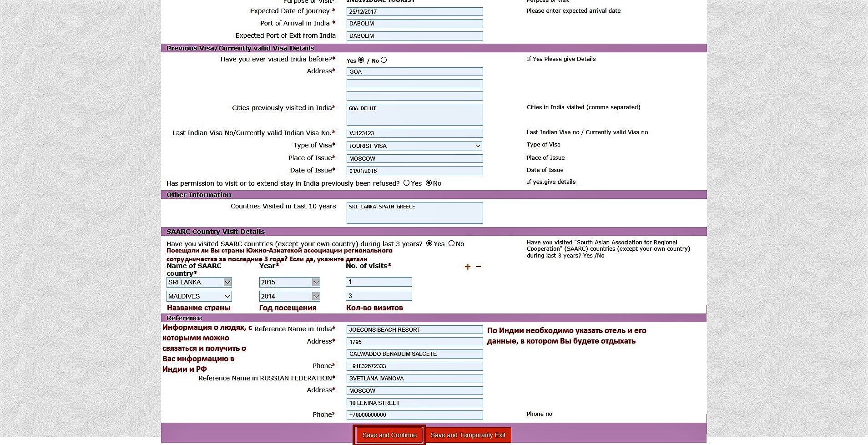
Task: Click the Countries Visited in Last 10 years box
Action: [x=414, y=213]
